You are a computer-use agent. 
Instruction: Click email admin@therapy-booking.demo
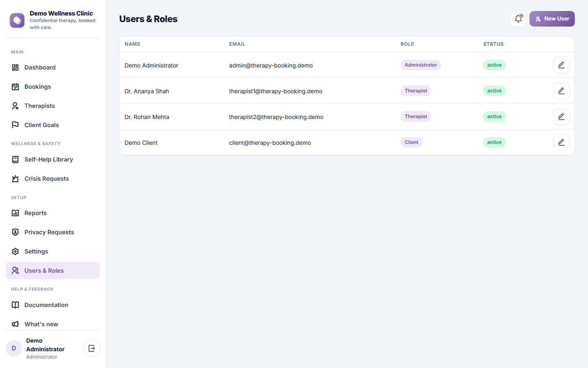pyautogui.click(x=271, y=65)
